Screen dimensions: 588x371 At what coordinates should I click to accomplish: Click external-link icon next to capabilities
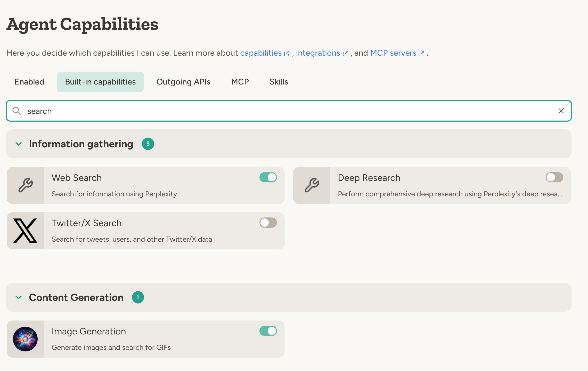[x=287, y=54]
